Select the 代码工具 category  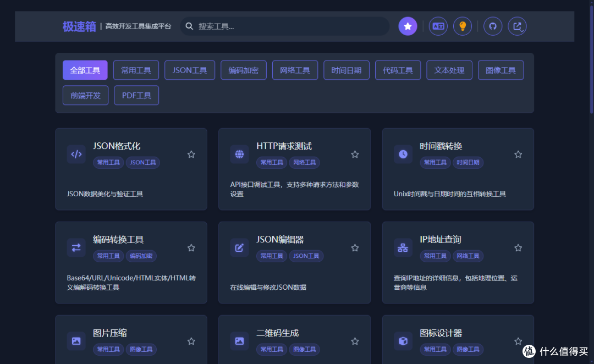pyautogui.click(x=398, y=70)
